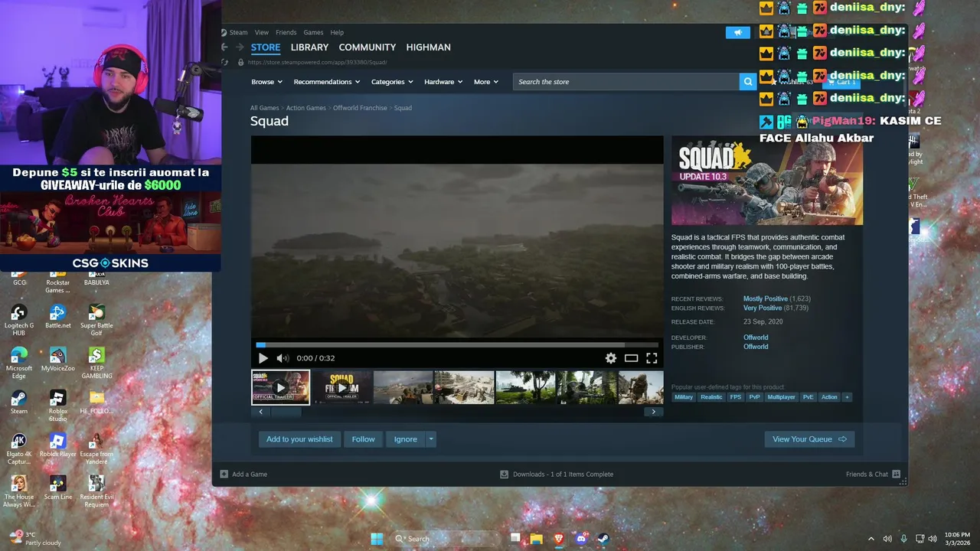
Task: Open the HIGHMAN profile tab
Action: coord(428,47)
